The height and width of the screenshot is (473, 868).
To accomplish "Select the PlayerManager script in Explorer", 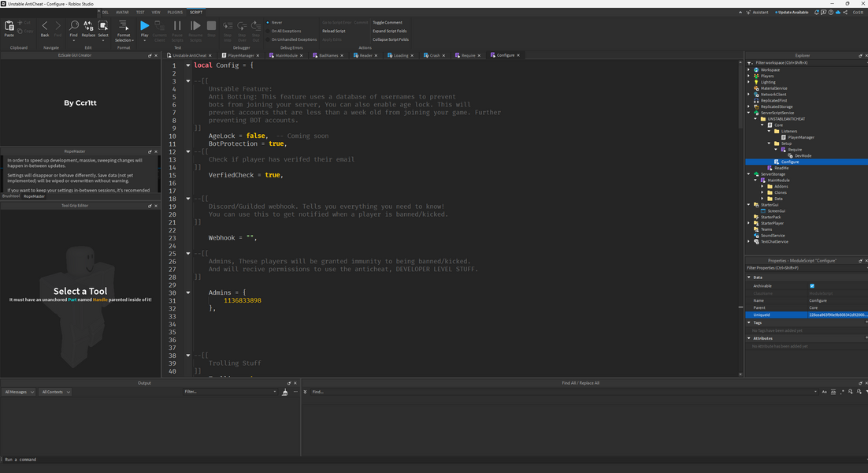I will click(800, 137).
